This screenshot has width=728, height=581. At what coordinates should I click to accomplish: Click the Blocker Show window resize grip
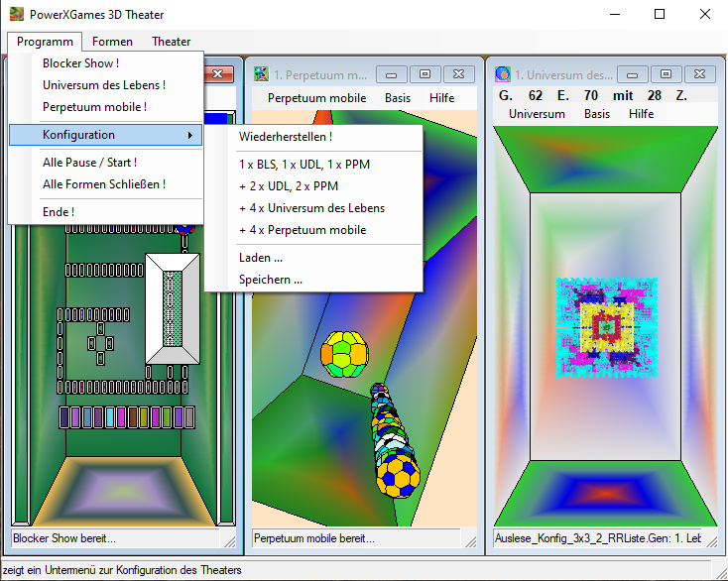(230, 541)
